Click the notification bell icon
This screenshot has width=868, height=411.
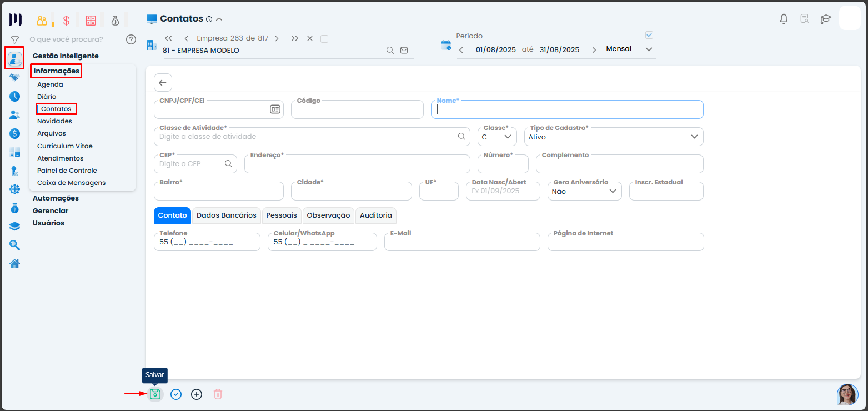click(x=784, y=19)
